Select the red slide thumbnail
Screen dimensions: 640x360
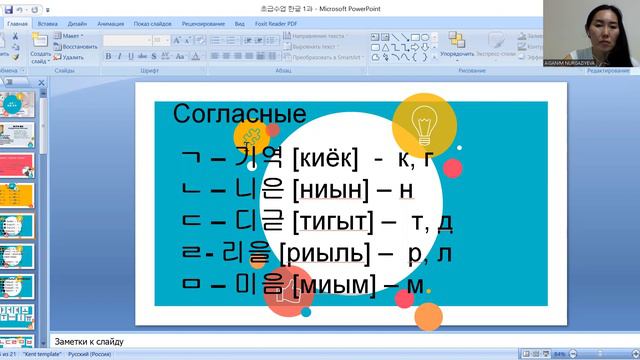point(17,165)
